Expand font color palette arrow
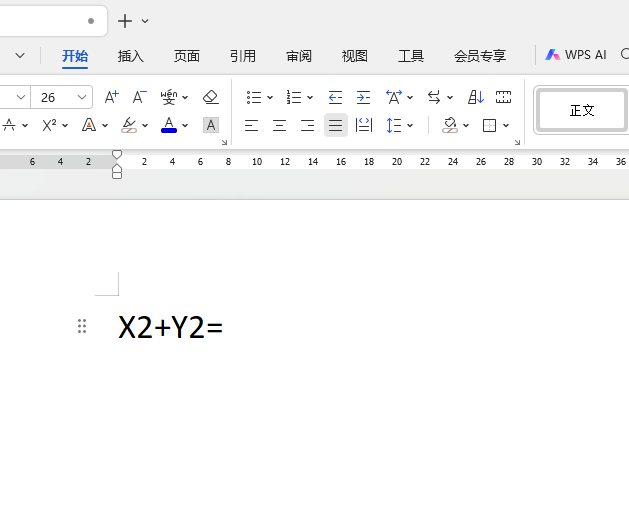This screenshot has height=508, width=629. [x=185, y=126]
